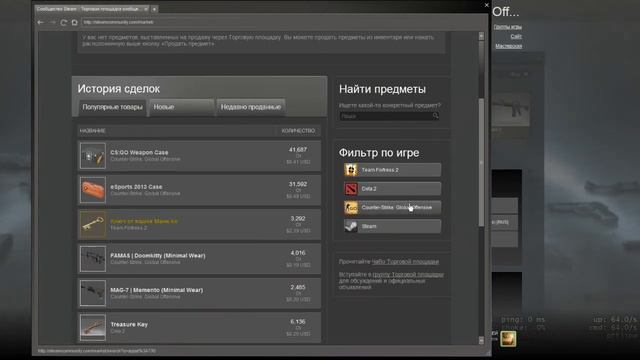Switch to the Недавно проданные tab

pos(251,107)
